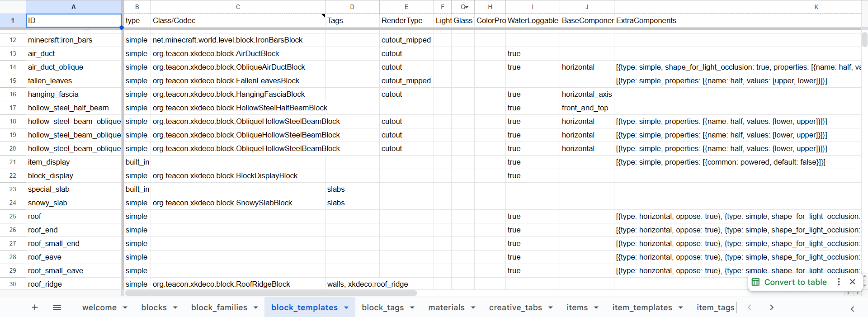
Task: Switch to the welcome sheet tab
Action: tap(99, 308)
